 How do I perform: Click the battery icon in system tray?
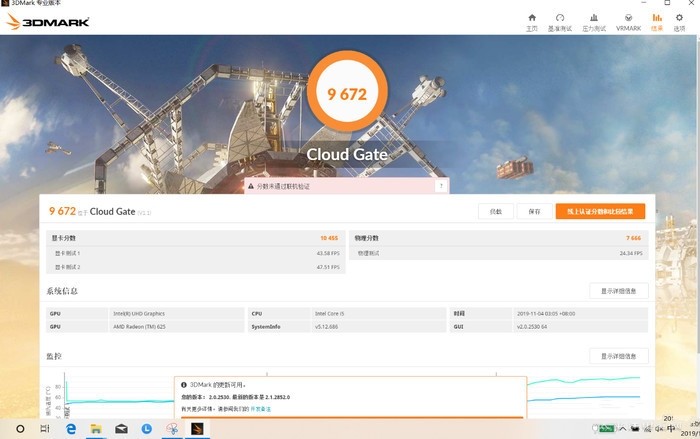point(606,429)
